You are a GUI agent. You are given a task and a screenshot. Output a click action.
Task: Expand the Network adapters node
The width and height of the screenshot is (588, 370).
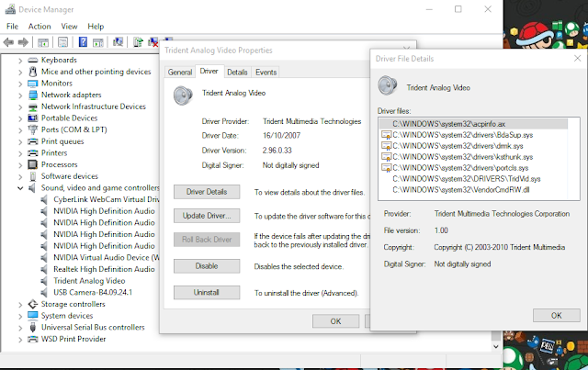20,95
